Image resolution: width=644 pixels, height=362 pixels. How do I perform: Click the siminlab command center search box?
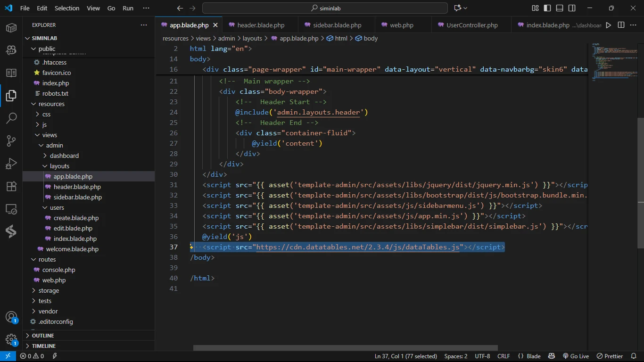[x=325, y=8]
